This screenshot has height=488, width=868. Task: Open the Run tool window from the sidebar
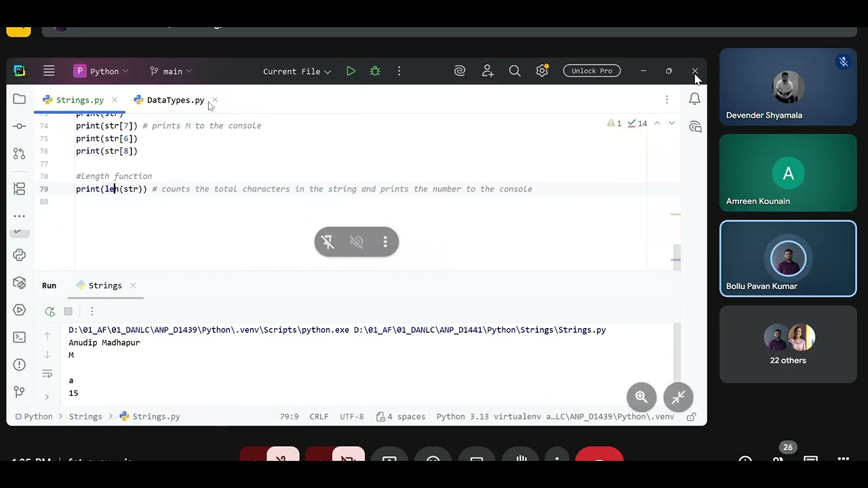[19, 310]
